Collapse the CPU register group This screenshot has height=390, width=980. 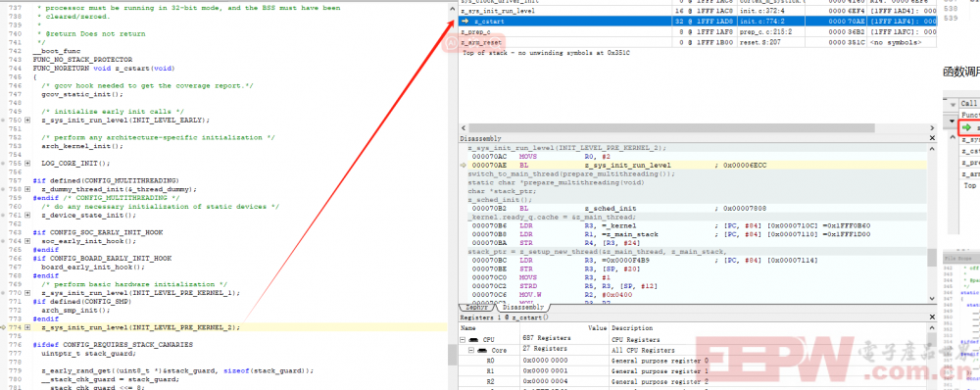pos(464,339)
